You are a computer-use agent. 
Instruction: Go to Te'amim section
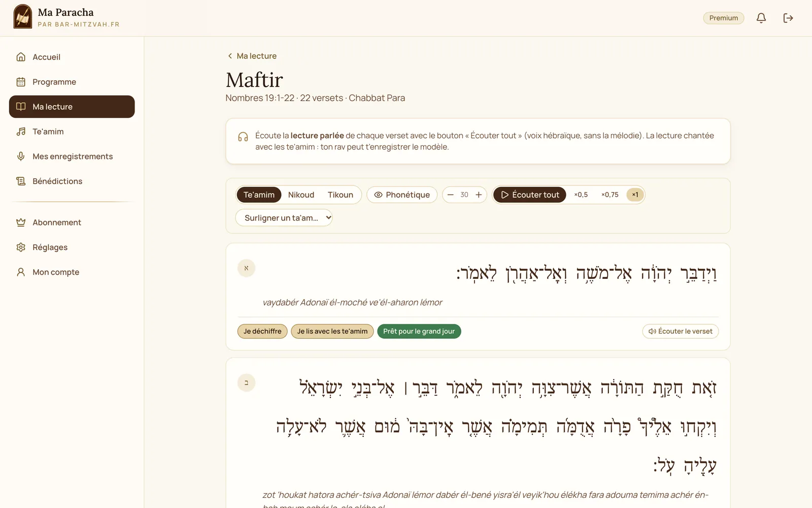[72, 132]
